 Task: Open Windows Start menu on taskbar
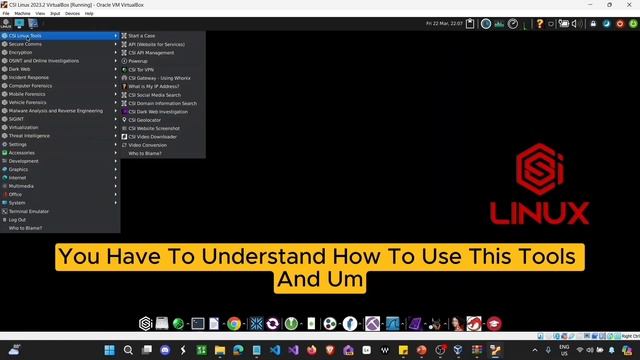[x=109, y=350]
